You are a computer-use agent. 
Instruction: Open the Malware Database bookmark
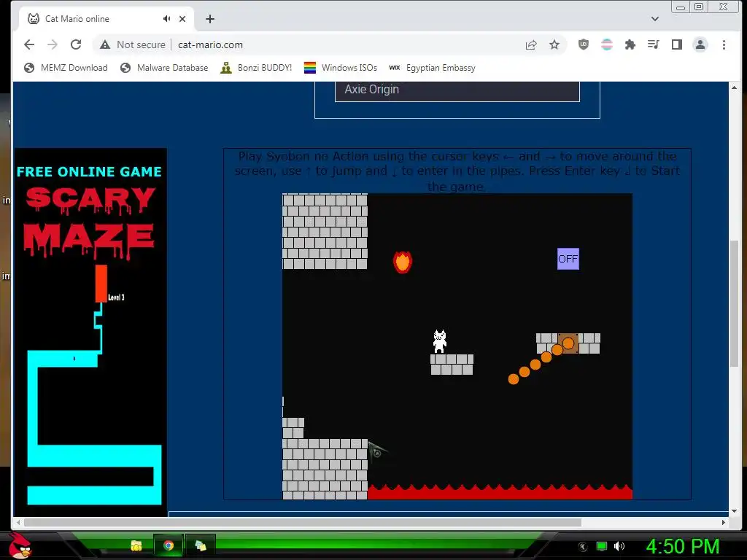[164, 68]
